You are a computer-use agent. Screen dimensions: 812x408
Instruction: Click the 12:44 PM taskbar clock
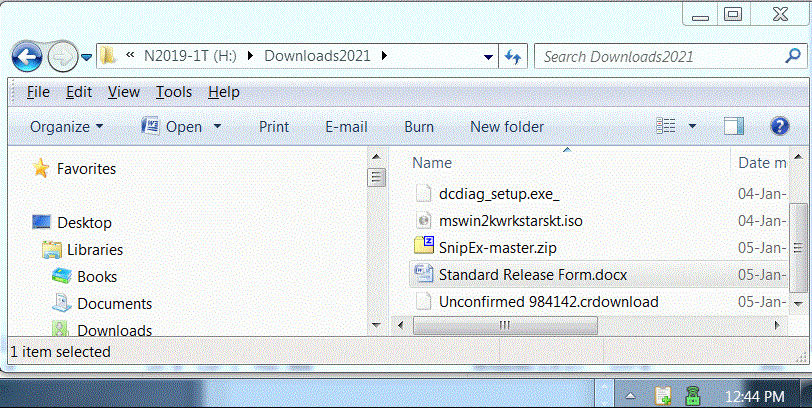tap(755, 397)
